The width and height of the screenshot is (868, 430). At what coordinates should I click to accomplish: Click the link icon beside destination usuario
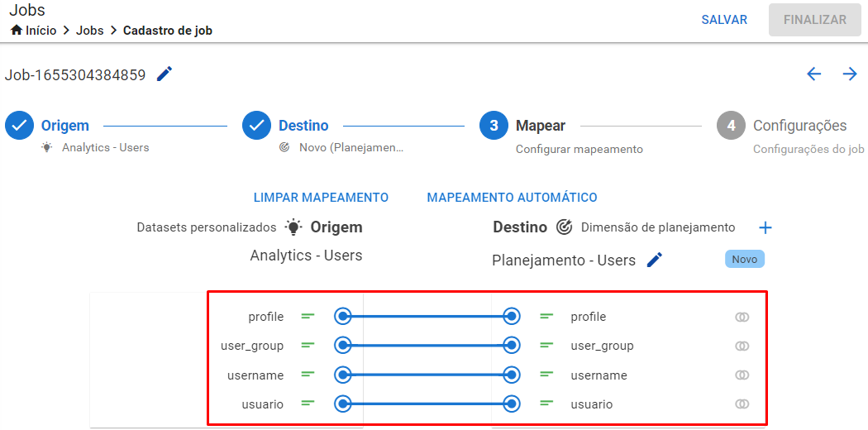(x=742, y=404)
